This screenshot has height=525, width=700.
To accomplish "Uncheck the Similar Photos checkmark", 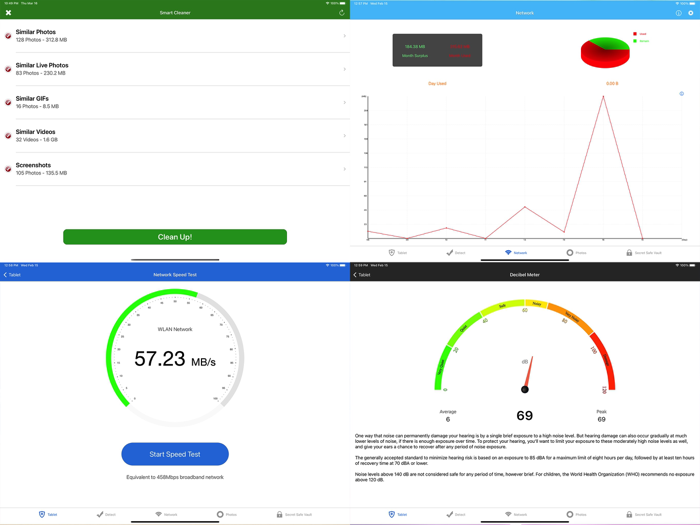I will pyautogui.click(x=8, y=36).
